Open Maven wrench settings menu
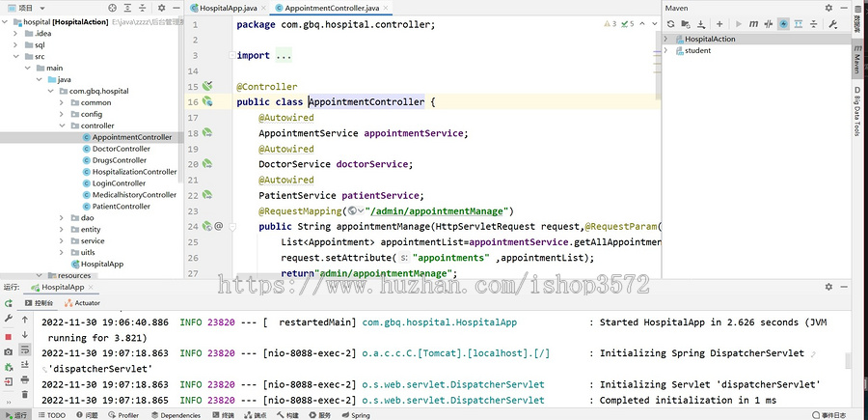 833,24
